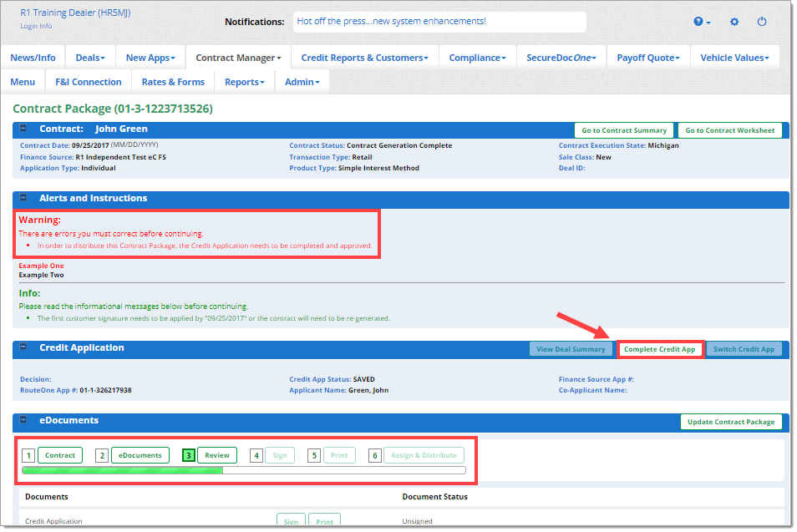
Task: Click the Print button for Credit Application row
Action: coord(324,521)
